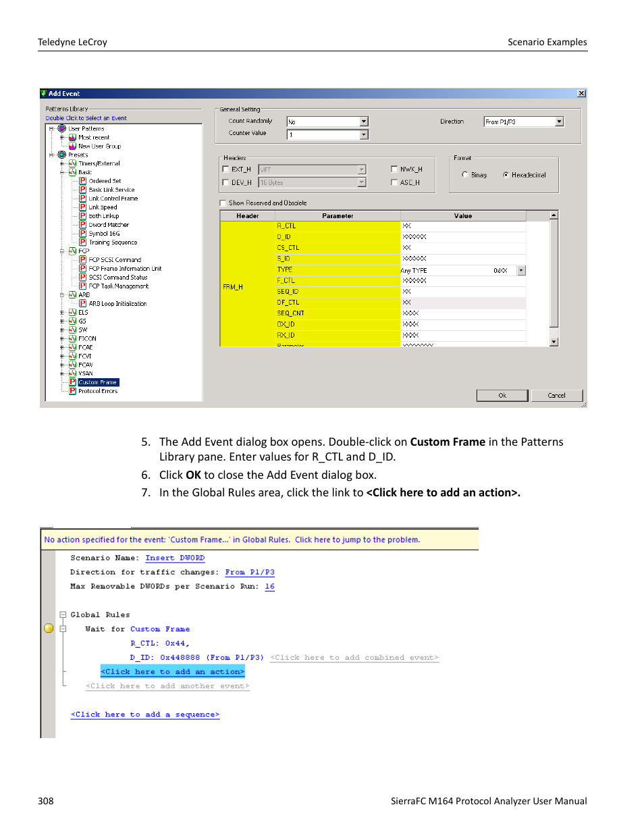The height and width of the screenshot is (834, 644).
Task: Collapse the User Patterns tree node
Action: 51,128
